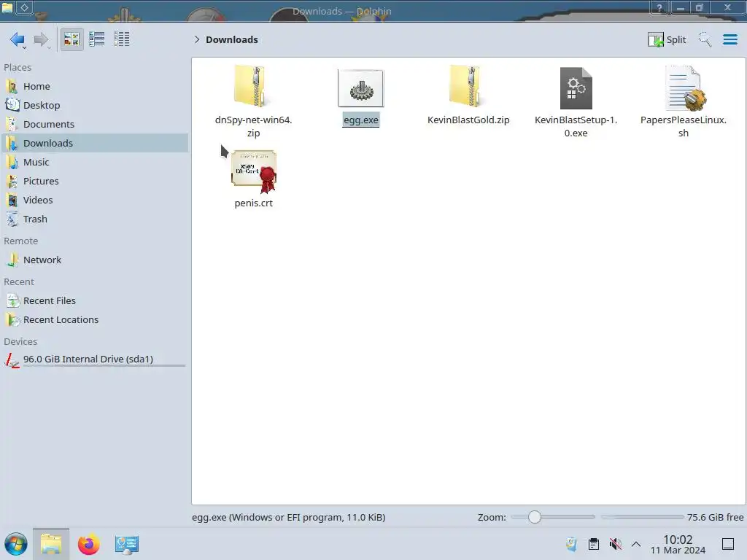This screenshot has width=747, height=560.
Task: Open the window help question mark button
Action: coord(659,7)
